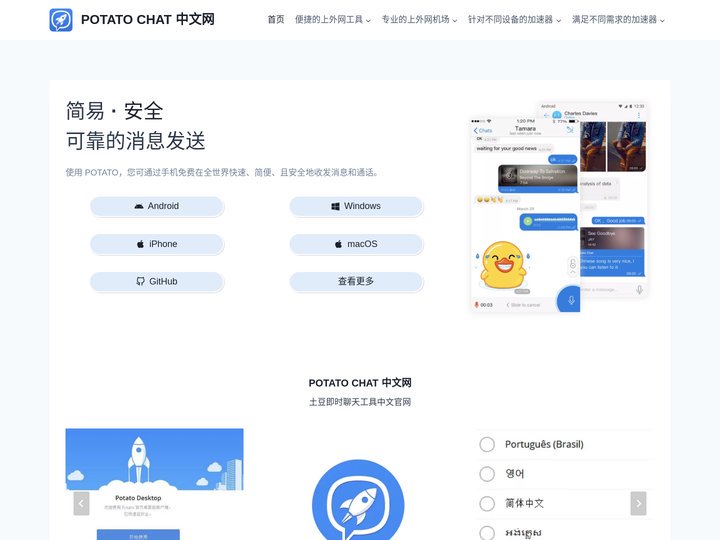Download for iPhone button

point(157,244)
